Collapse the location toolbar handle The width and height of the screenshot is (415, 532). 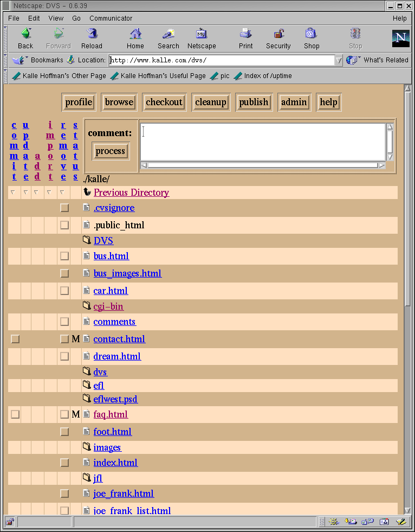(x=6, y=60)
